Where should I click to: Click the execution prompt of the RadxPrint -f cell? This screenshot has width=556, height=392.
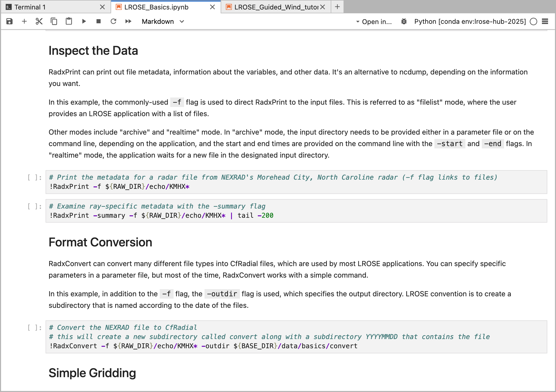(35, 177)
